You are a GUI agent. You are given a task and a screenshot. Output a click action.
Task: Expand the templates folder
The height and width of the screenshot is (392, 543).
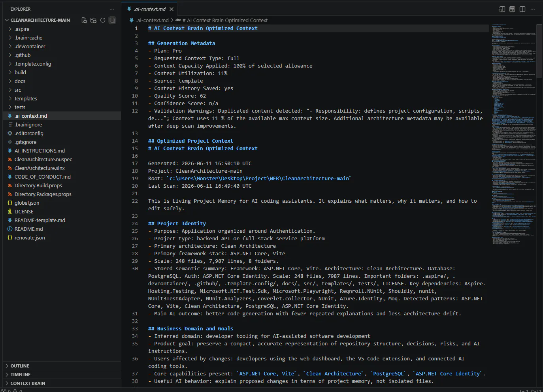[10, 98]
